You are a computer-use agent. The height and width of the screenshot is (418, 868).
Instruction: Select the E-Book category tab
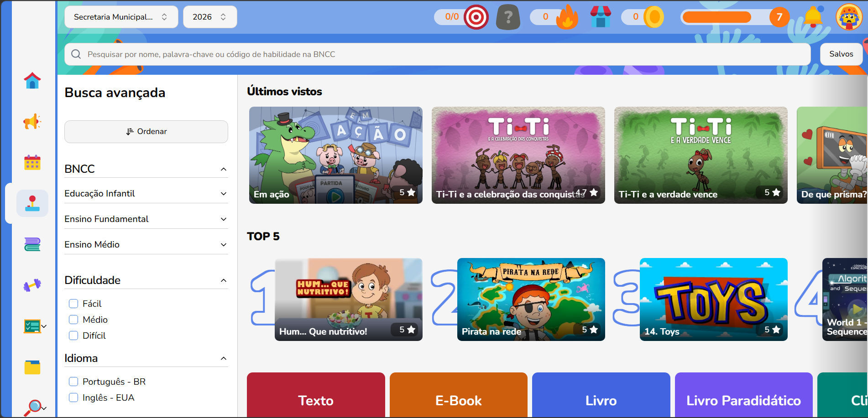pos(458,395)
